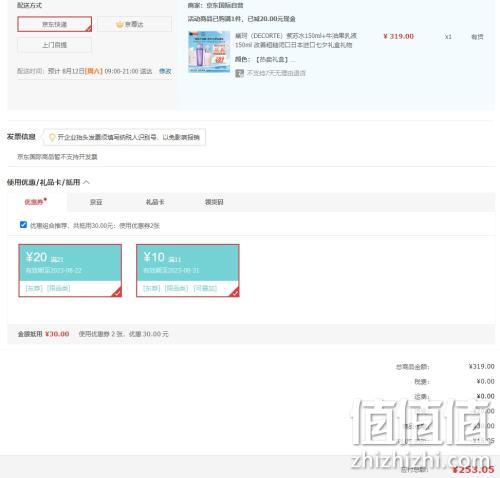Click the quantity x1 text
This screenshot has height=478, width=500.
tap(448, 37)
